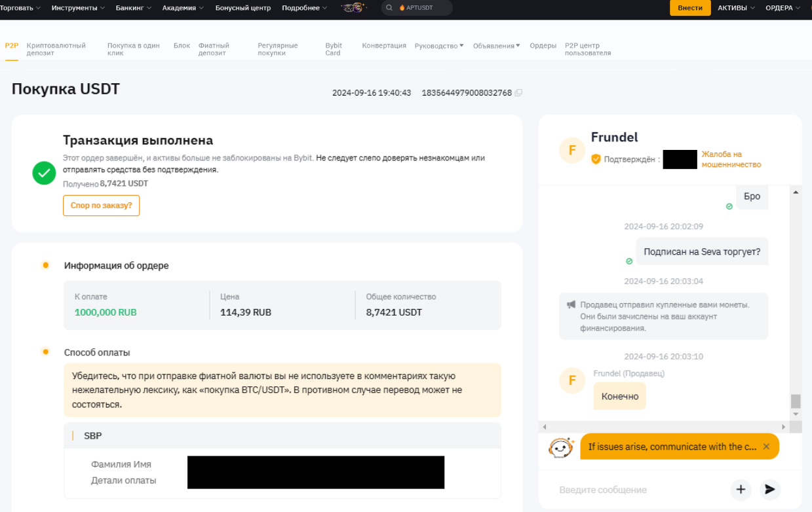Image resolution: width=812 pixels, height=512 pixels.
Task: Click the green transaction completed checkmark
Action: 44,173
